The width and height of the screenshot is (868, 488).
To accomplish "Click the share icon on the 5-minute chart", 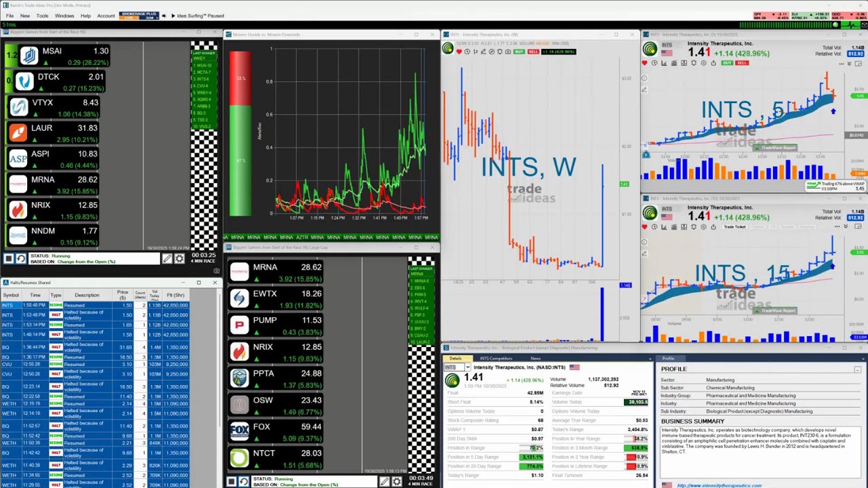I will pyautogui.click(x=713, y=63).
